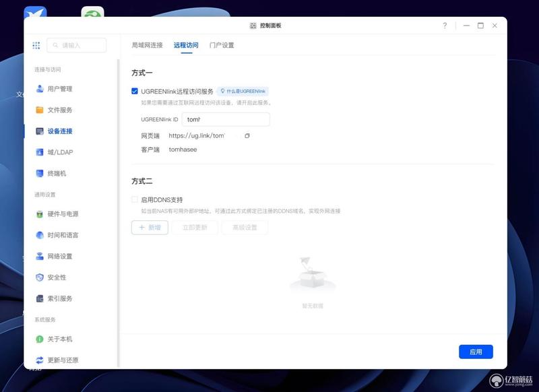Open 域/LDAP settings
539x392 pixels.
click(55, 152)
